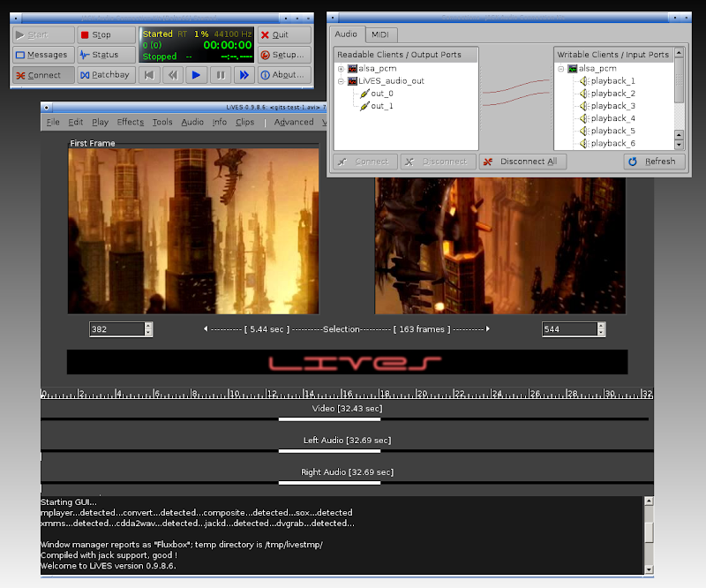
Task: Select the playback_5 input port
Action: 607,131
